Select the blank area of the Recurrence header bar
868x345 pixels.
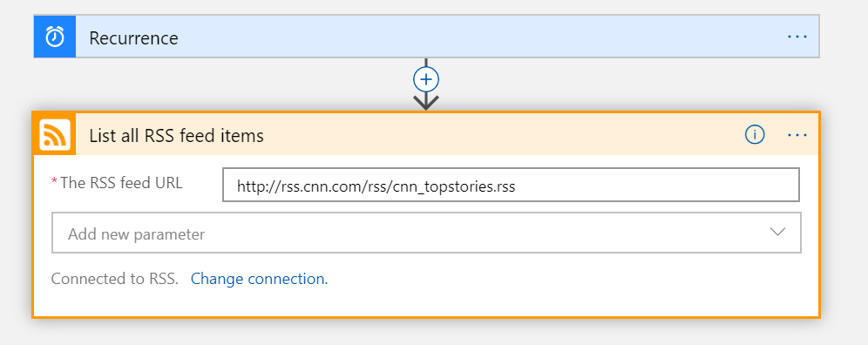(x=476, y=37)
